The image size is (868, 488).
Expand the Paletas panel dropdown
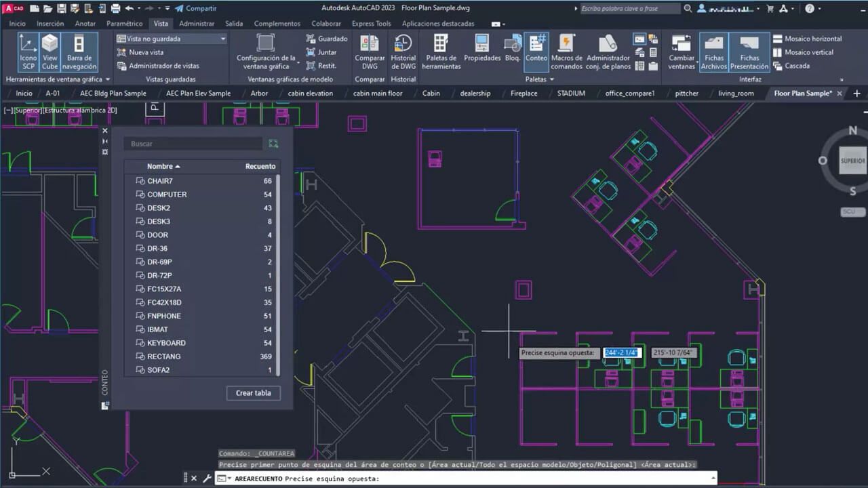click(540, 79)
